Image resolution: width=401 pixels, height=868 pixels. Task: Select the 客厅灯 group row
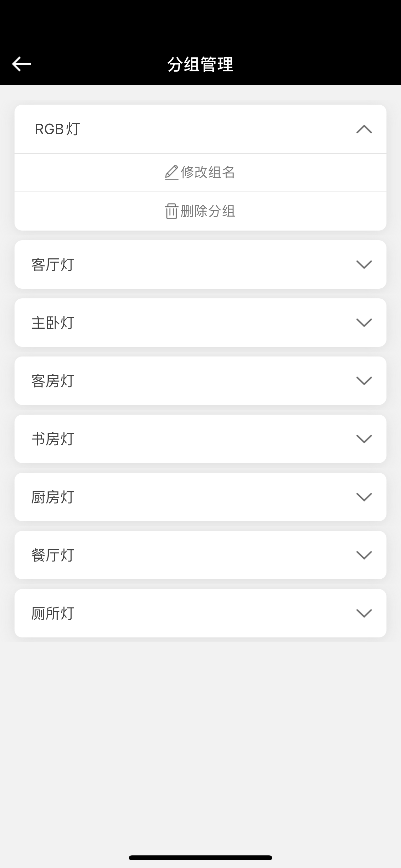tap(200, 264)
